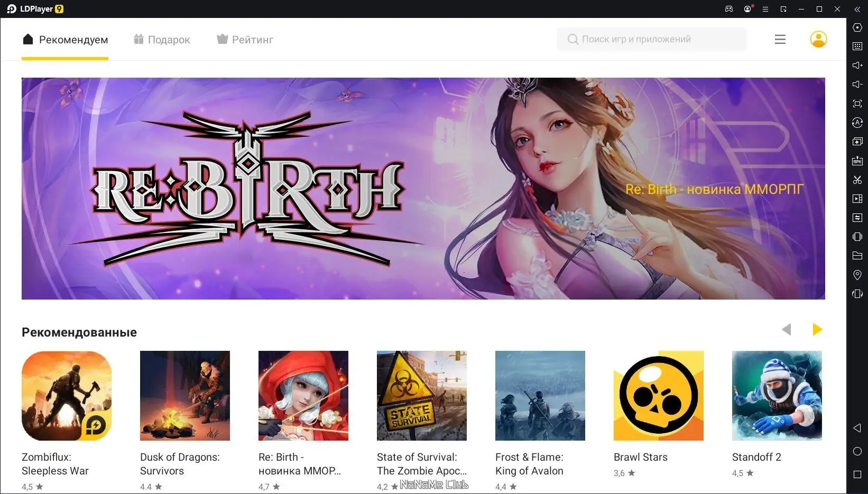Switch to the Подарок tab

click(x=162, y=40)
